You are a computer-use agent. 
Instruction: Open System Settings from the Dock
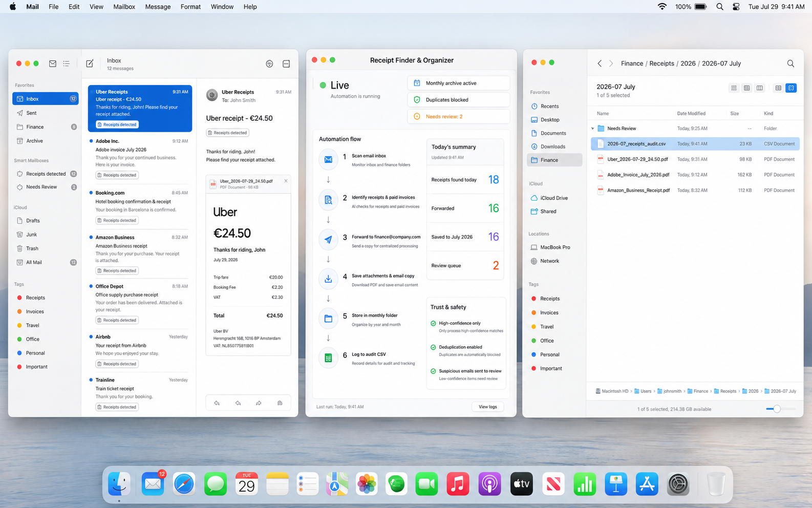tap(678, 484)
